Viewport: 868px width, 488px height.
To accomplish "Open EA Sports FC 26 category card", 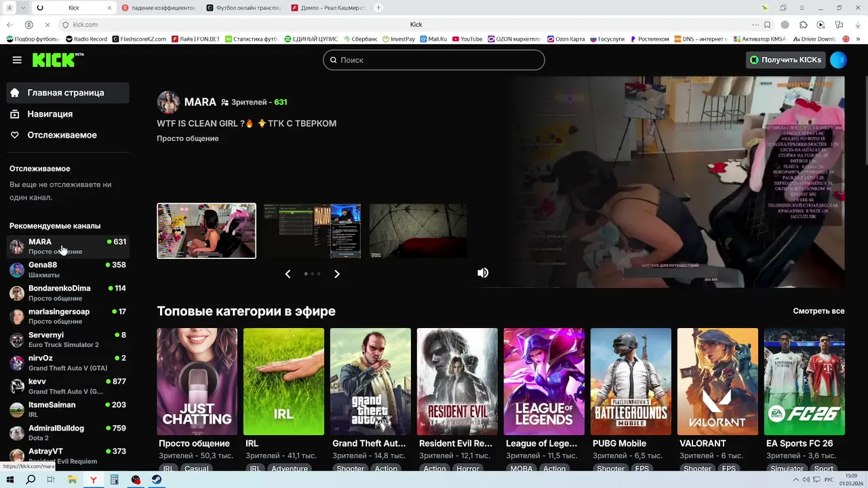I will [804, 382].
